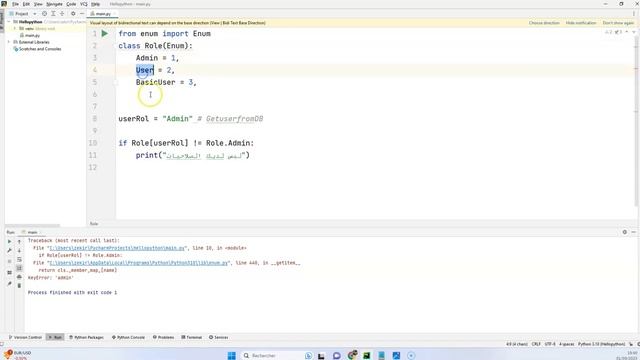
Task: Expand all items in Project panel toolbar
Action: 53,13
